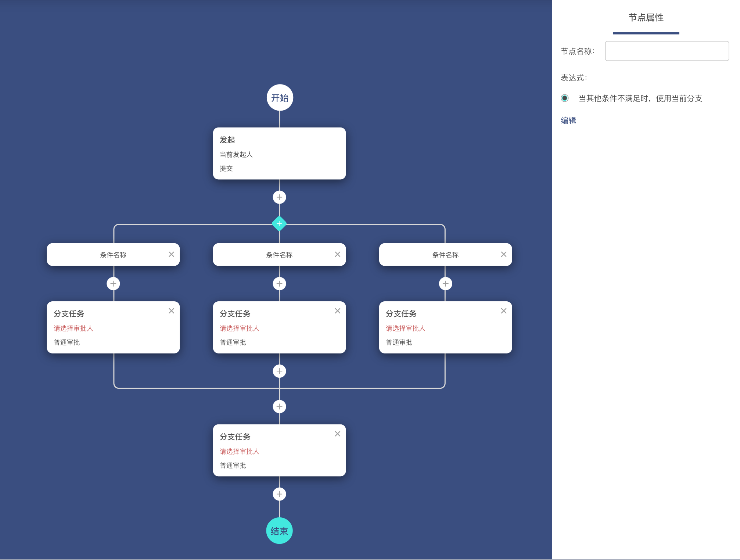Click the teal diamond add-branch icon
The width and height of the screenshot is (740, 560).
point(279,223)
